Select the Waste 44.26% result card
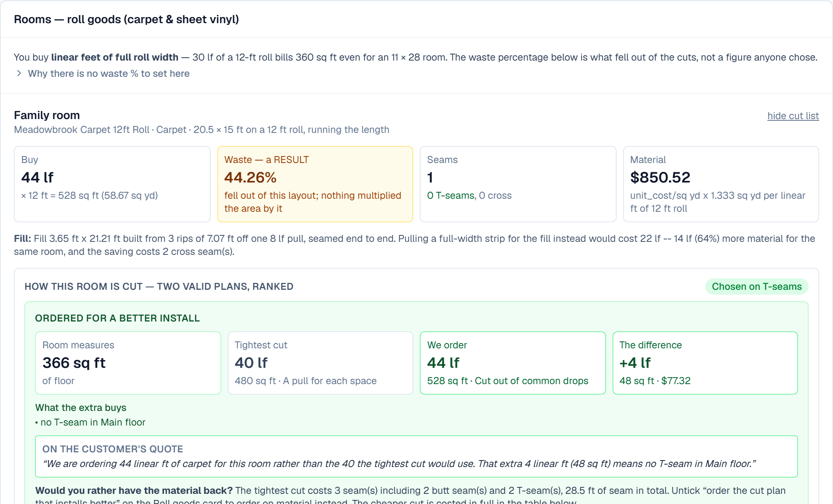The image size is (833, 504). tap(315, 184)
